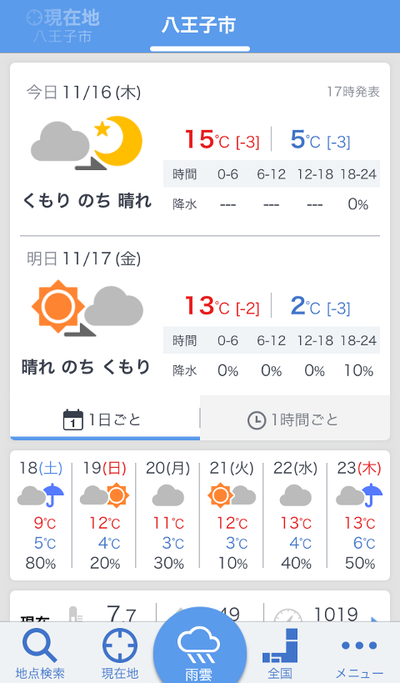Tap today's cloudy-then-clear moon weather icon
This screenshot has height=683, width=400.
87,143
